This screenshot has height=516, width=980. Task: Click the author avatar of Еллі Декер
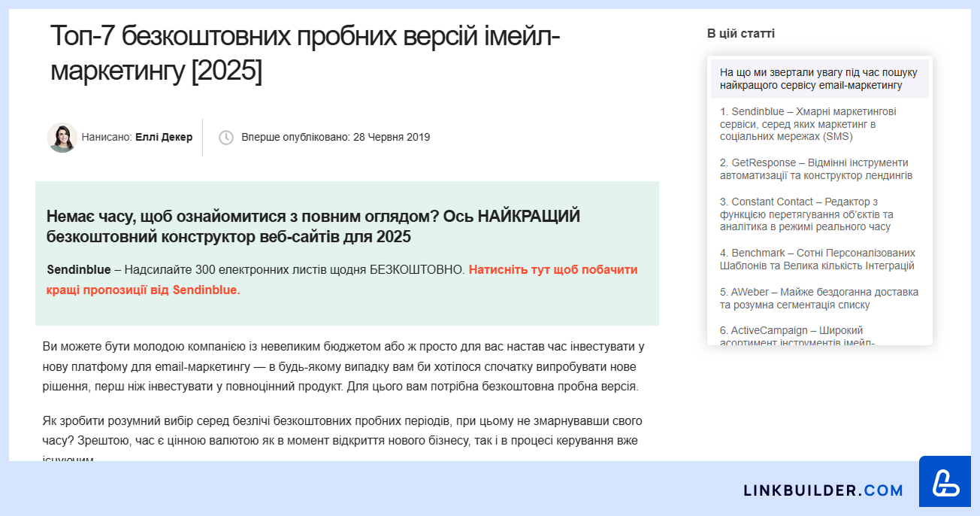[x=62, y=138]
